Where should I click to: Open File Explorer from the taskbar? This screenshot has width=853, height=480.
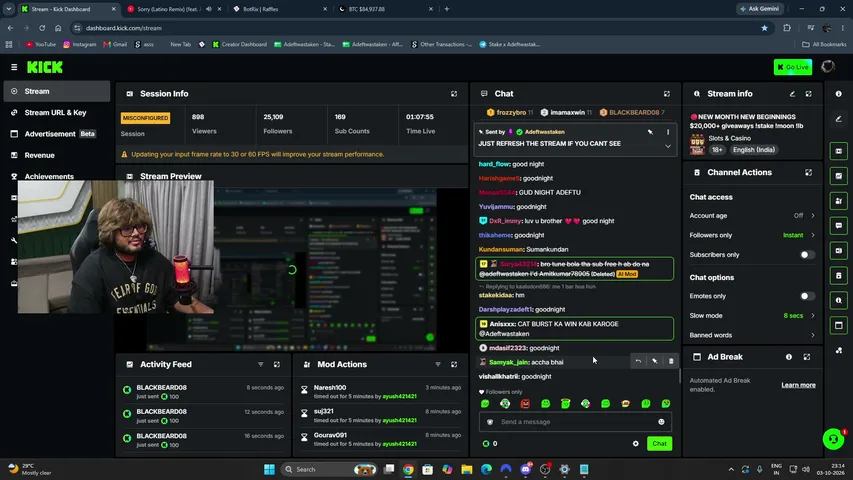click(467, 469)
